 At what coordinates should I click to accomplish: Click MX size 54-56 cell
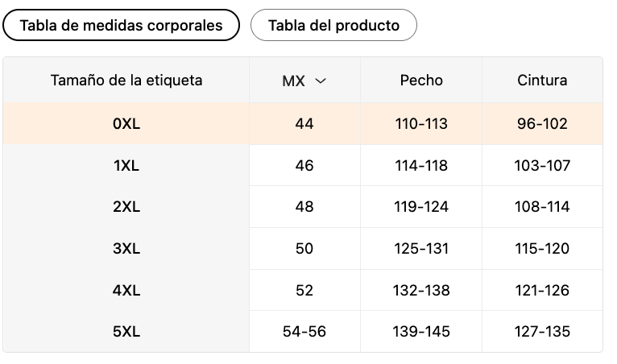pos(304,332)
